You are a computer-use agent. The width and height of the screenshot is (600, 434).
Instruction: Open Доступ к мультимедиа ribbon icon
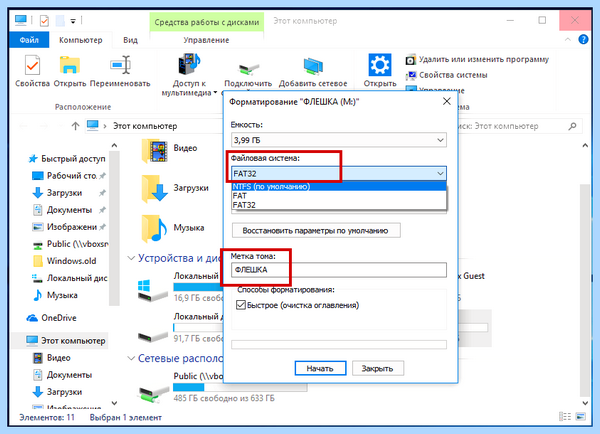coord(189,64)
